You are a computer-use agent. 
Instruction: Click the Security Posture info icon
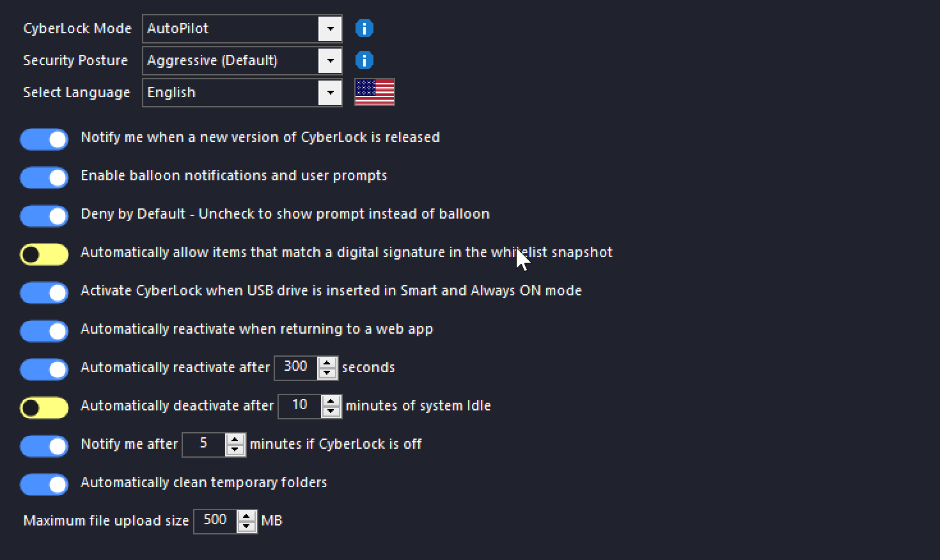point(364,61)
